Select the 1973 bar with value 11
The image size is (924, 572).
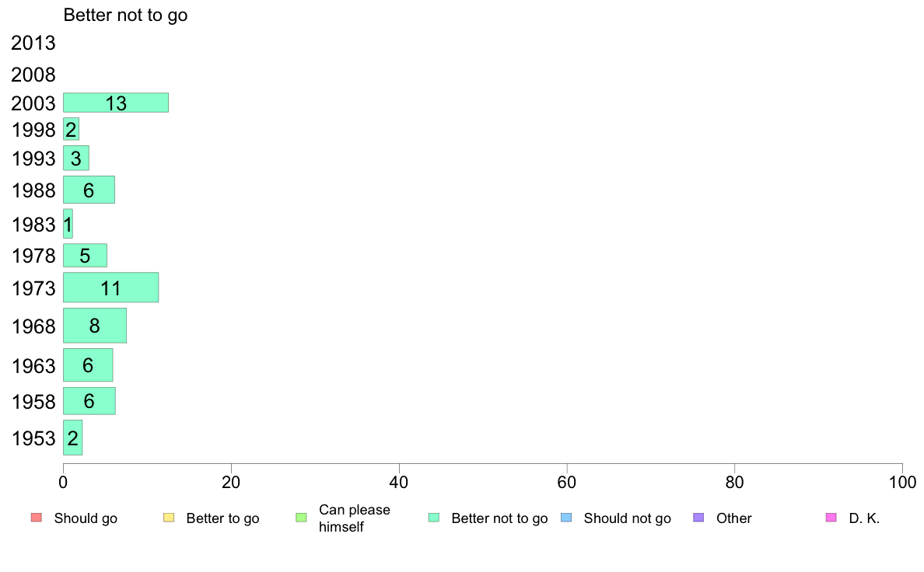point(110,288)
